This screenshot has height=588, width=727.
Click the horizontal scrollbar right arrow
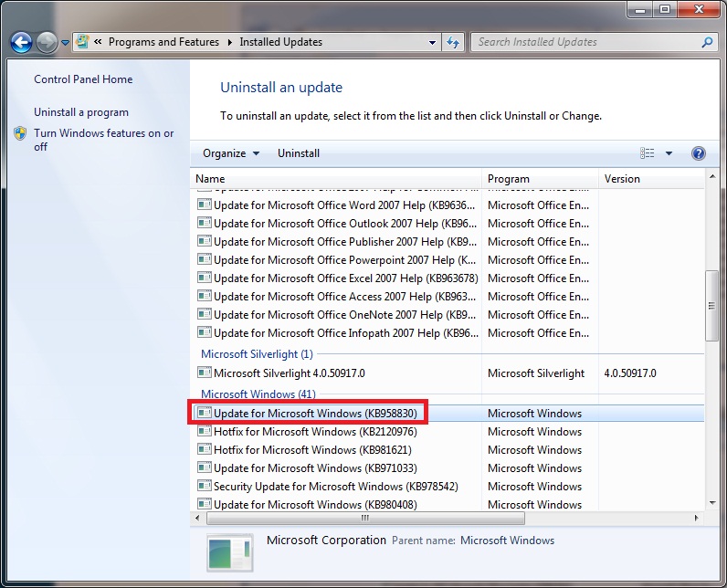[x=696, y=518]
